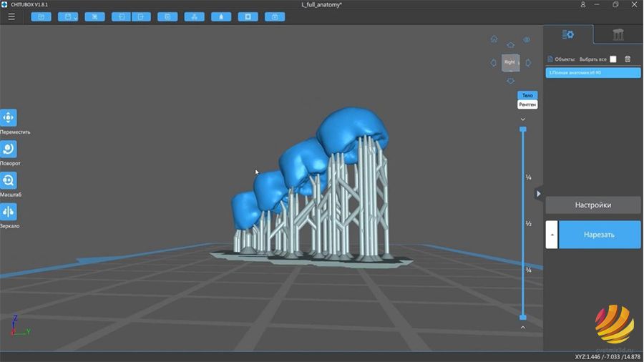
Task: Click the Объекты file icon
Action: [550, 59]
